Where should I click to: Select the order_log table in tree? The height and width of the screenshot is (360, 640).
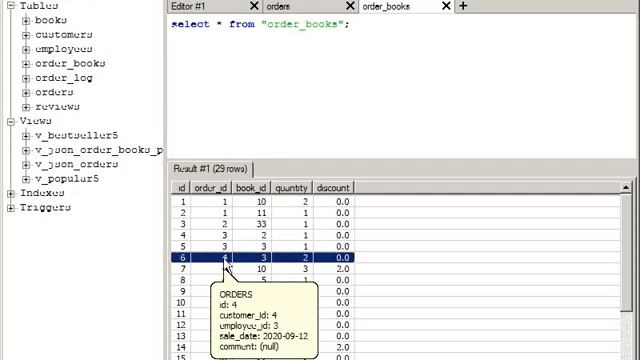coord(64,78)
